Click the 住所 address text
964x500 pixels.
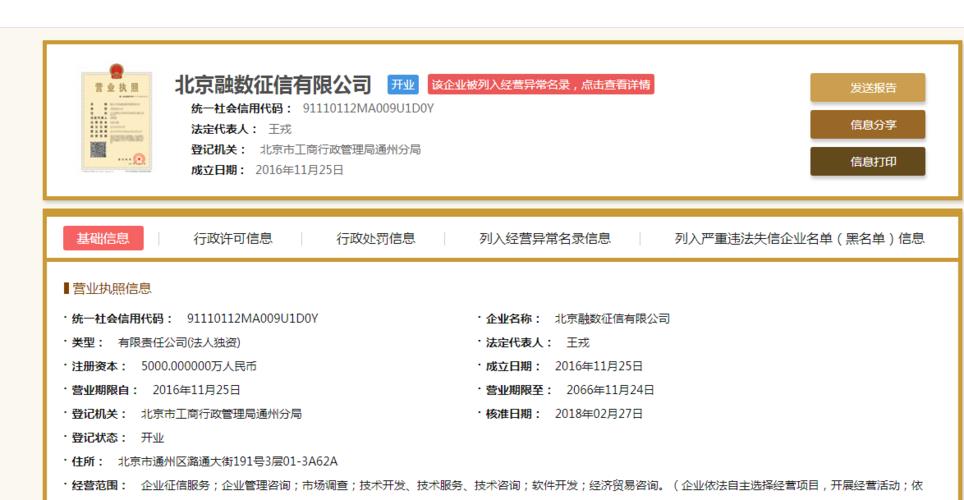(x=227, y=461)
